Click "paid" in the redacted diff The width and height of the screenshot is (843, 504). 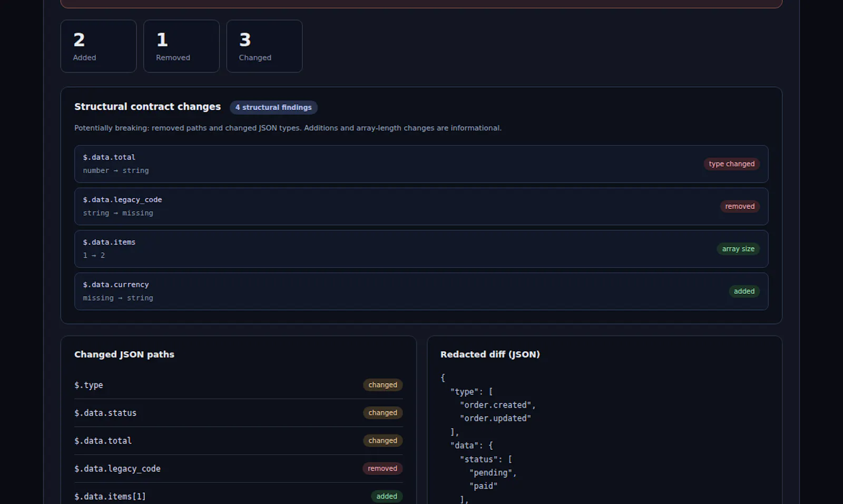coord(483,486)
